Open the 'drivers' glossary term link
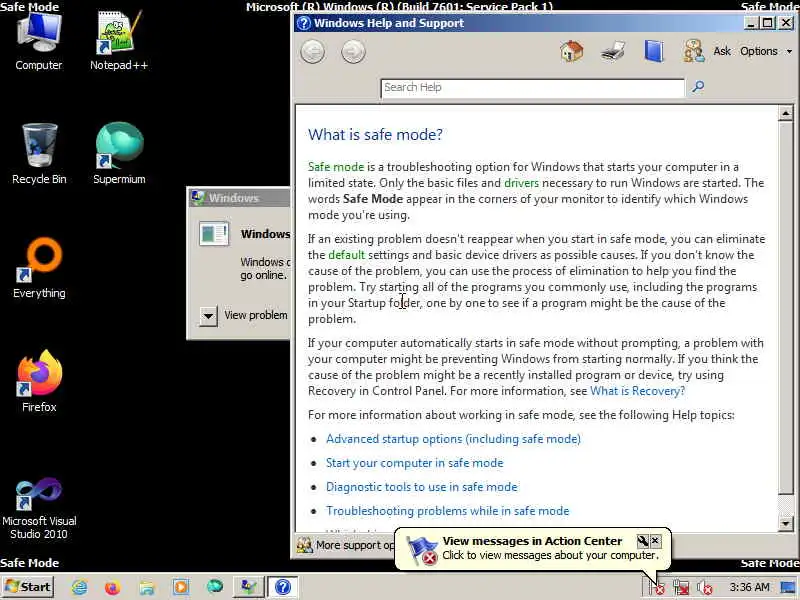This screenshot has height=600, width=800. 521,183
